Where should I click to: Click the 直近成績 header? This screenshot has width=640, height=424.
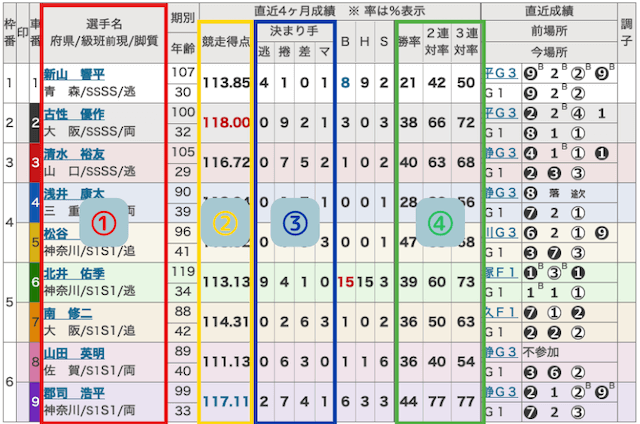point(549,11)
